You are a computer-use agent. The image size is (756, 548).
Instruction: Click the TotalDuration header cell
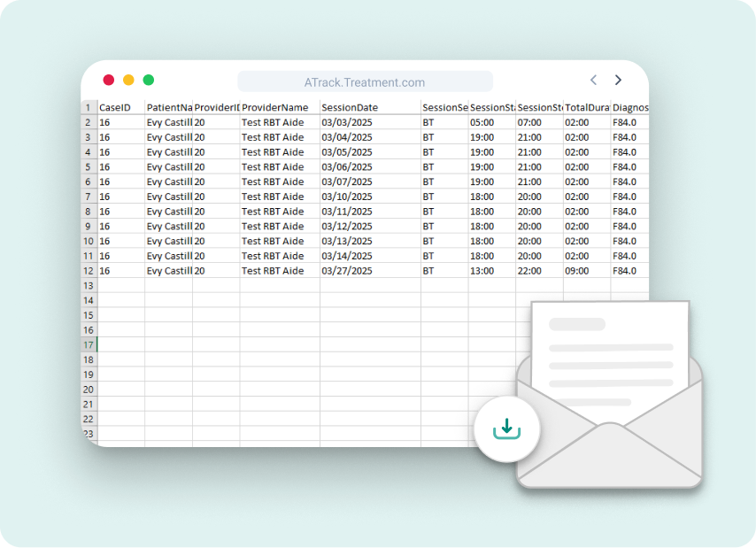[x=586, y=107]
